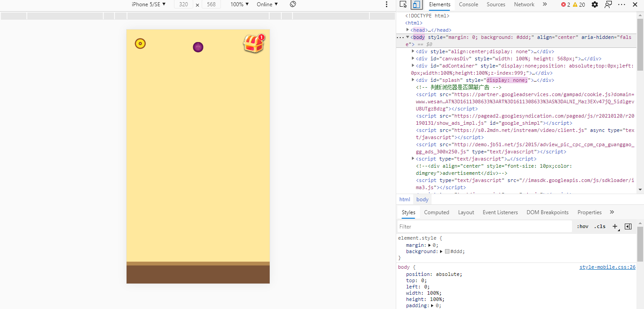Click the new style rule plus icon
This screenshot has height=309, width=644.
[615, 226]
